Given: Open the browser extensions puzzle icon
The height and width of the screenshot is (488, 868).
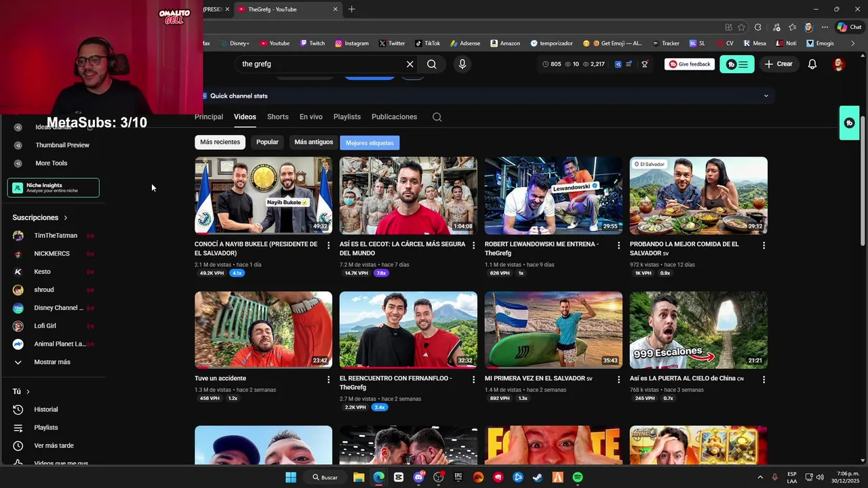Looking at the screenshot, I should coord(757,27).
